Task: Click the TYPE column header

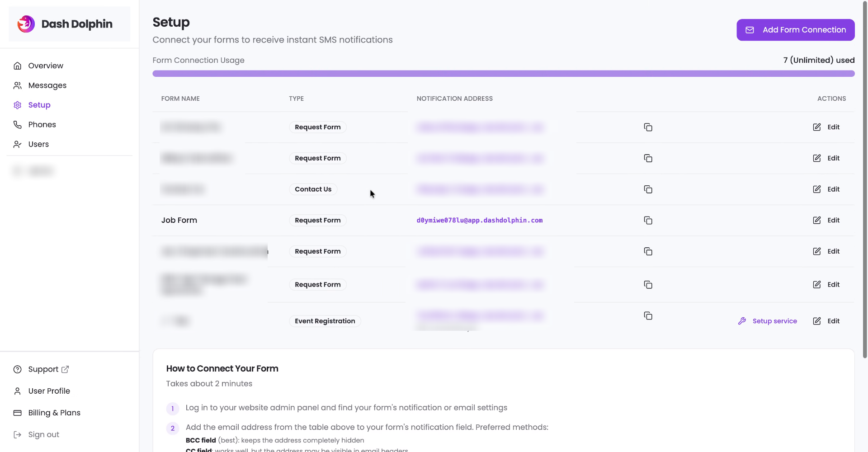Action: [297, 99]
